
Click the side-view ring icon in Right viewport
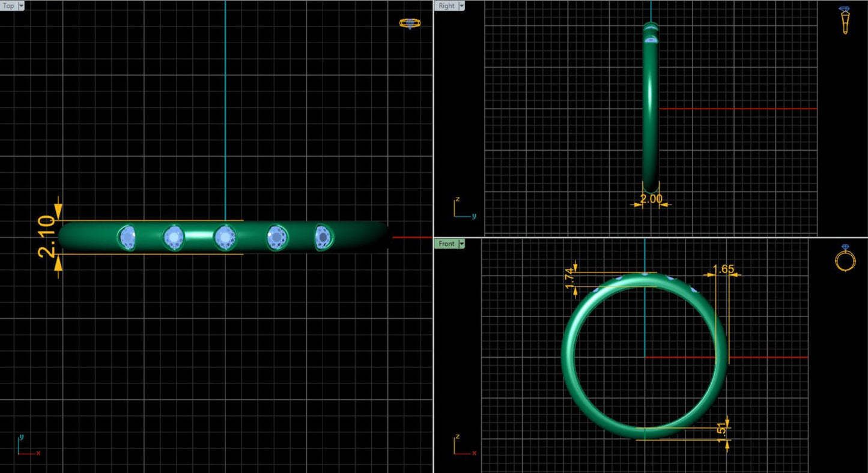[x=845, y=20]
